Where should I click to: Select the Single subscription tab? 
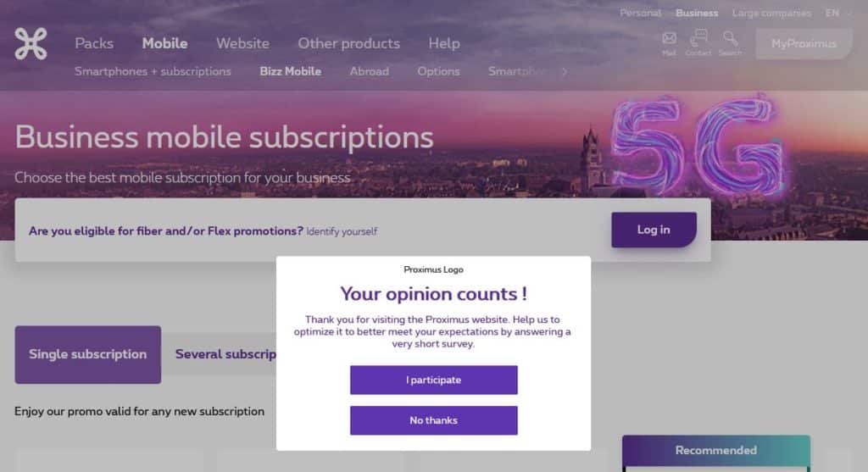pos(87,354)
